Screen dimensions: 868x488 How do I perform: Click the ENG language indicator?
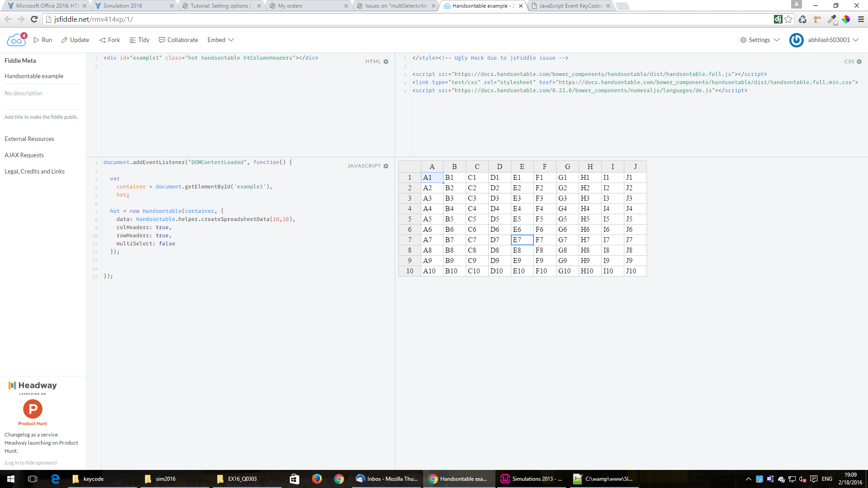coord(827,479)
